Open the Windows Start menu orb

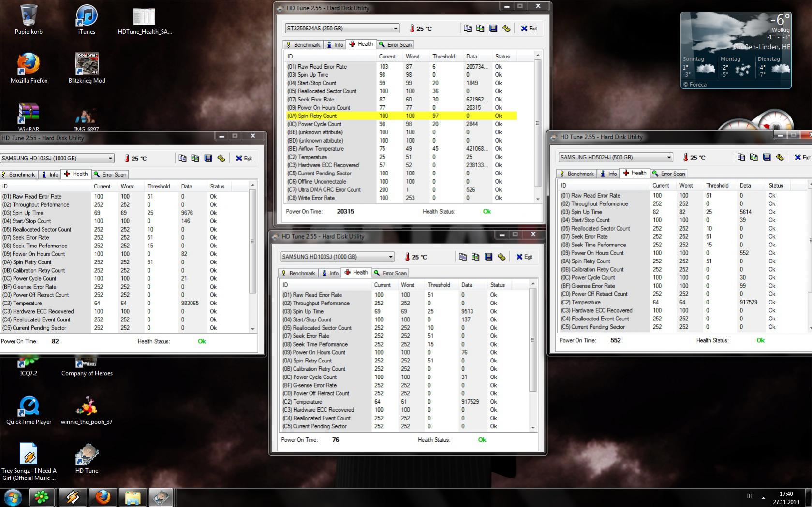[x=13, y=497]
